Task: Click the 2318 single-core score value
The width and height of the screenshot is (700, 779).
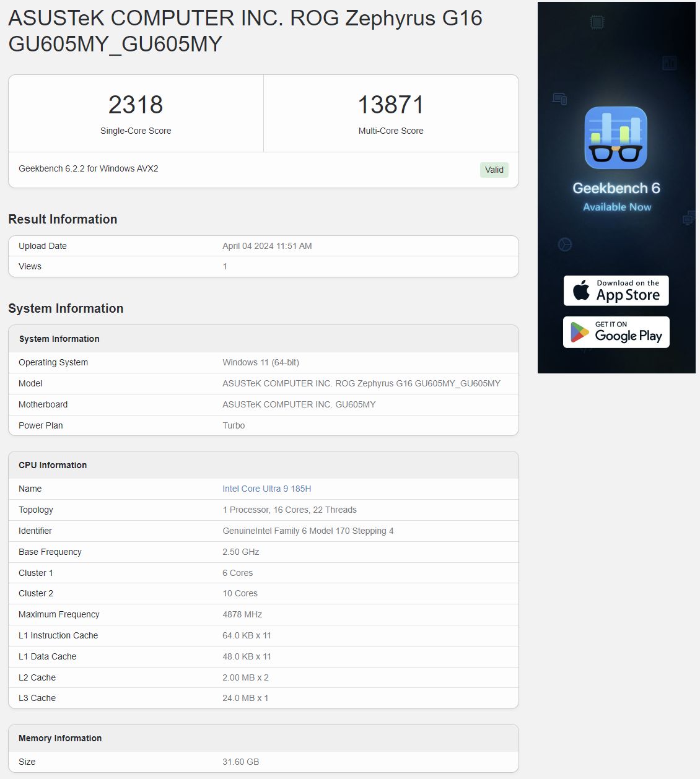Action: (136, 105)
